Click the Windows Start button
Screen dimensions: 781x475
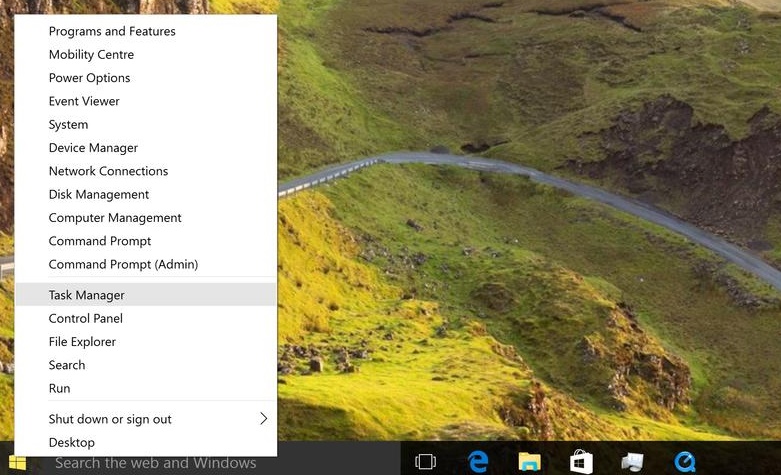17,463
